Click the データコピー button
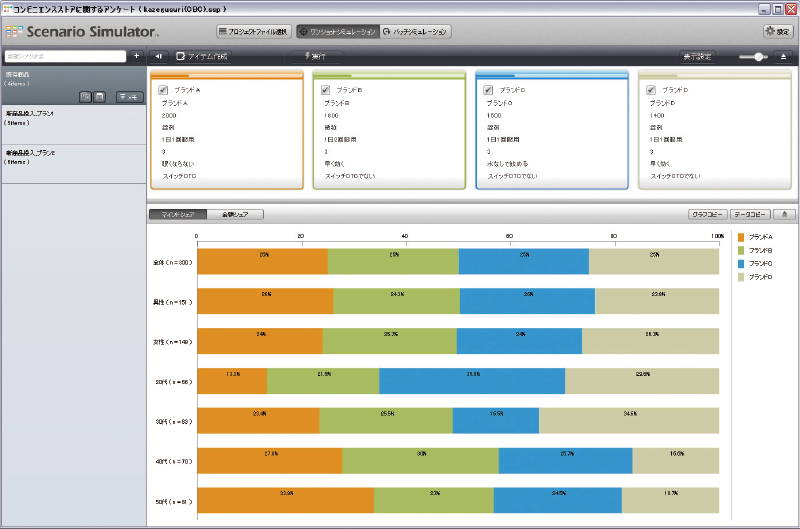This screenshot has width=800, height=529. [x=750, y=214]
